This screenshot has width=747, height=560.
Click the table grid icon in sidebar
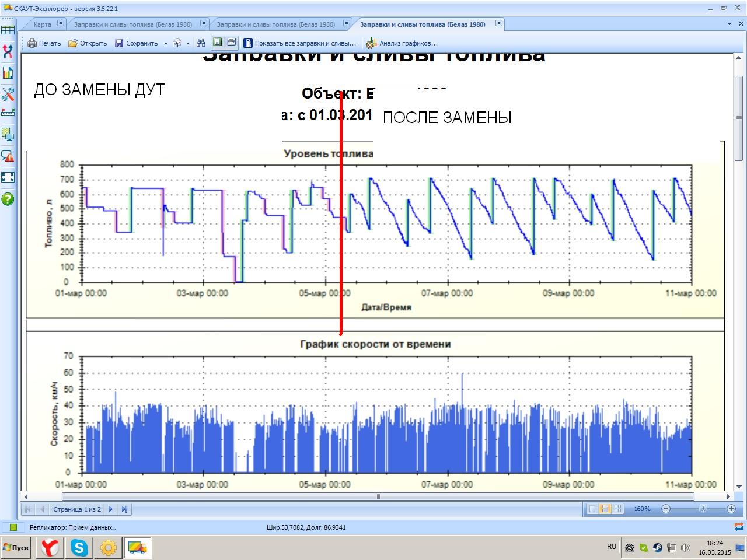tap(8, 30)
